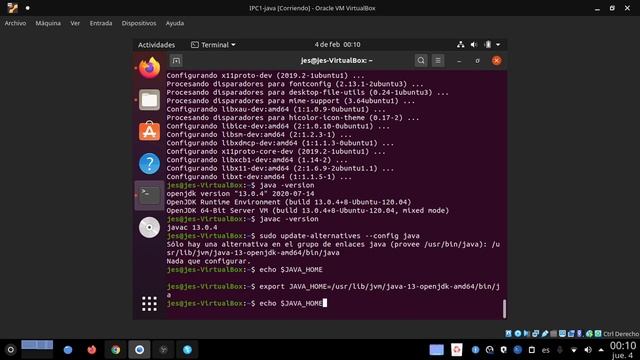
Task: Click the host taskbar network wifi icon
Action: point(574,350)
